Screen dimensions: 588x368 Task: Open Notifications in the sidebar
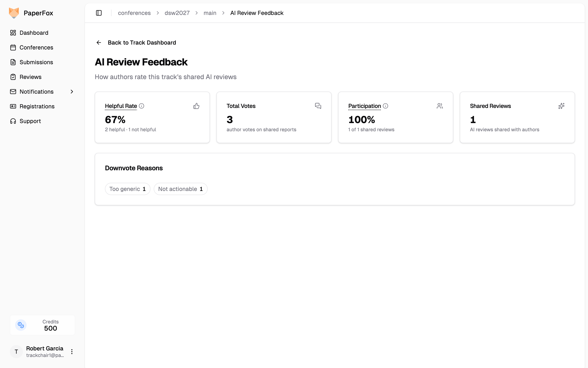(x=42, y=92)
